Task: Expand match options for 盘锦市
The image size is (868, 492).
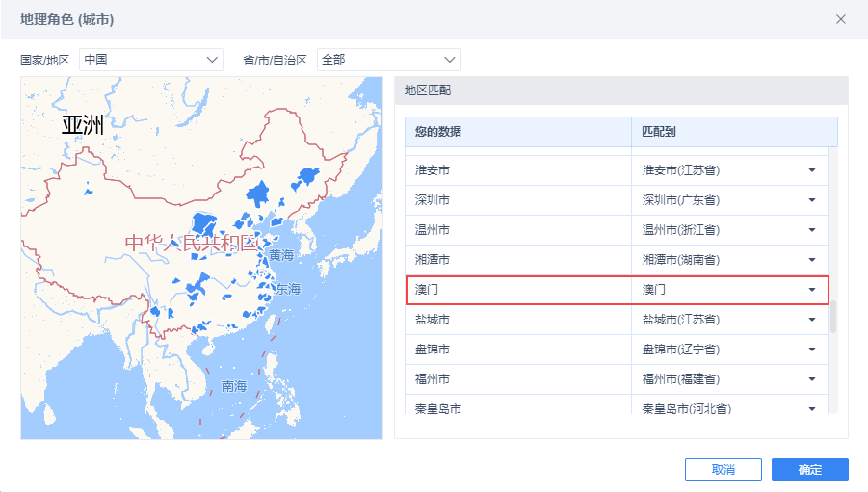Action: click(811, 350)
